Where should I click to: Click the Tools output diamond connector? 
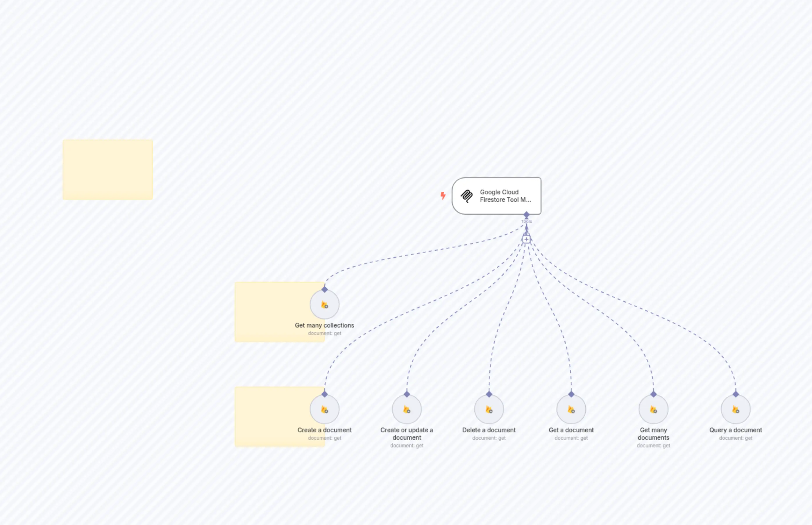(526, 215)
